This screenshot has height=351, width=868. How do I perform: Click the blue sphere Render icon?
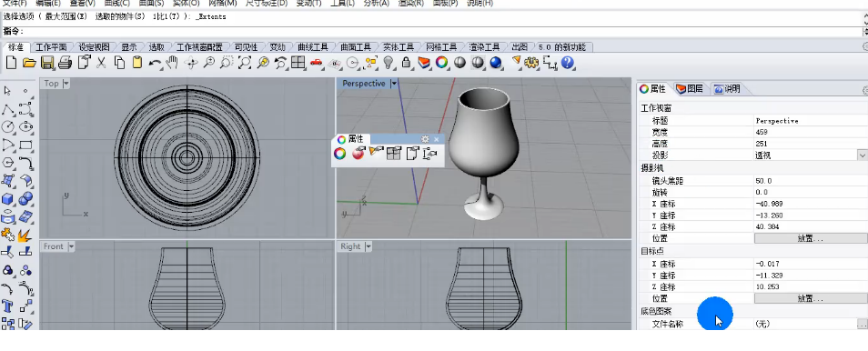[496, 63]
